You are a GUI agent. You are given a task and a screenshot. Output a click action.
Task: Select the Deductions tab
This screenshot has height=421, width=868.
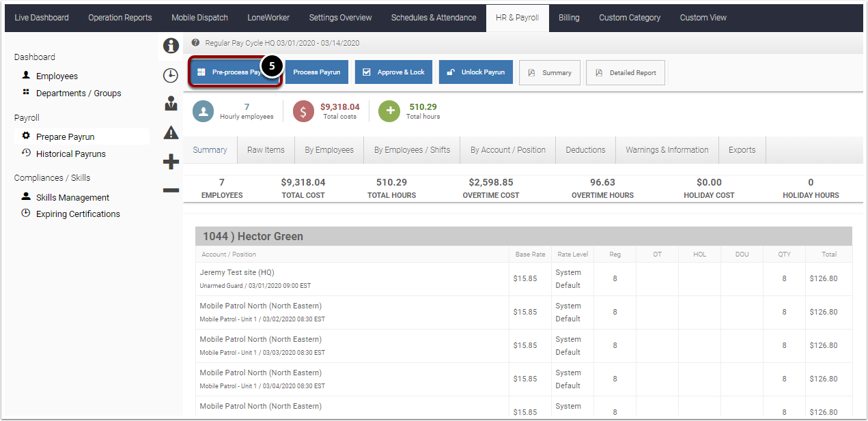point(585,149)
